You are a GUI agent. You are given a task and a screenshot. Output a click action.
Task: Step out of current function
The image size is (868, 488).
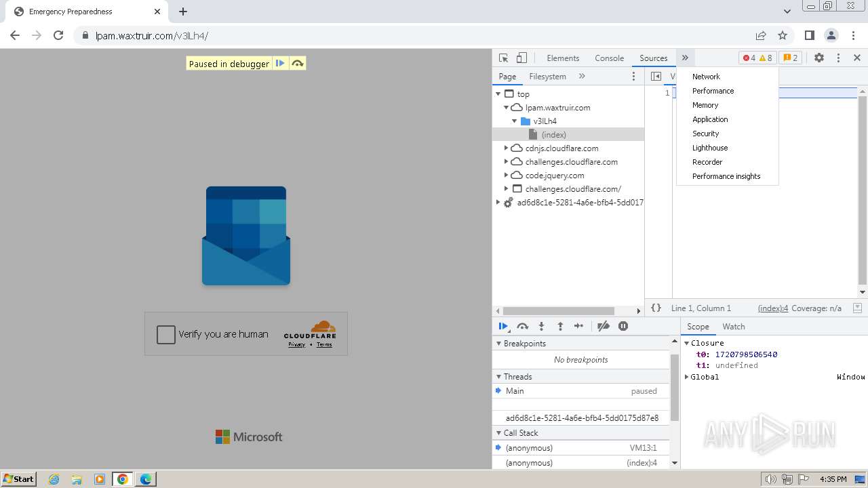tap(560, 326)
